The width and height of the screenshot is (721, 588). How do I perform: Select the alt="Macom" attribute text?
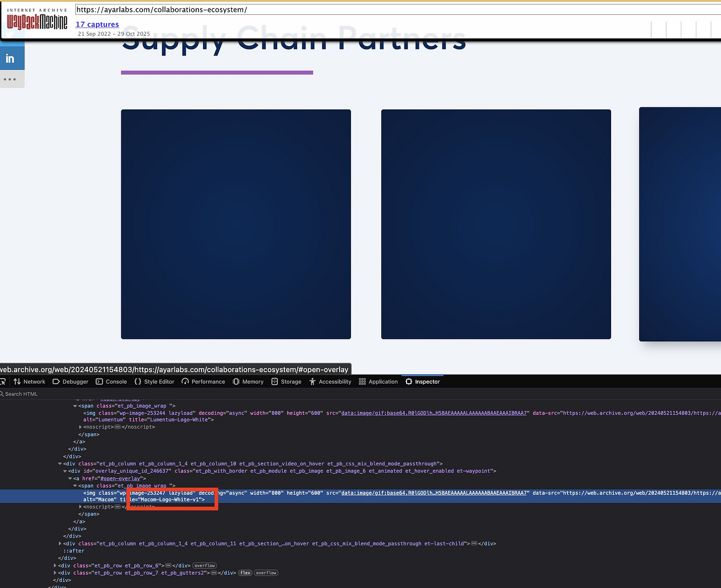100,500
